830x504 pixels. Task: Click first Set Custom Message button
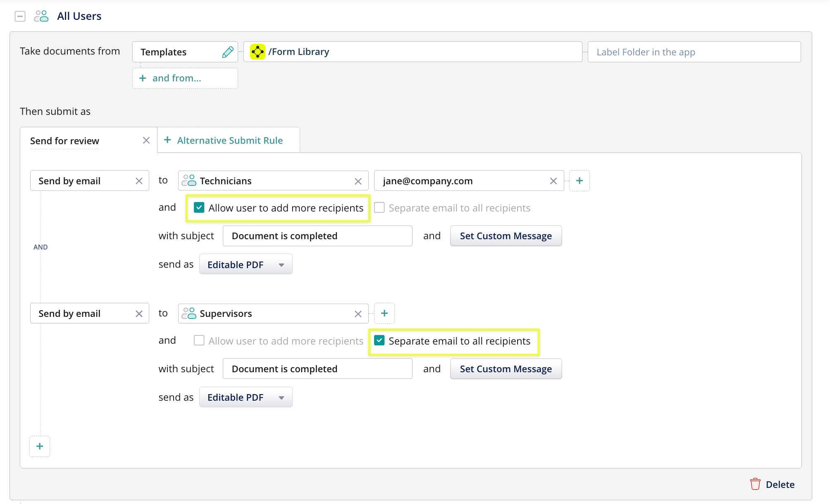(x=506, y=236)
